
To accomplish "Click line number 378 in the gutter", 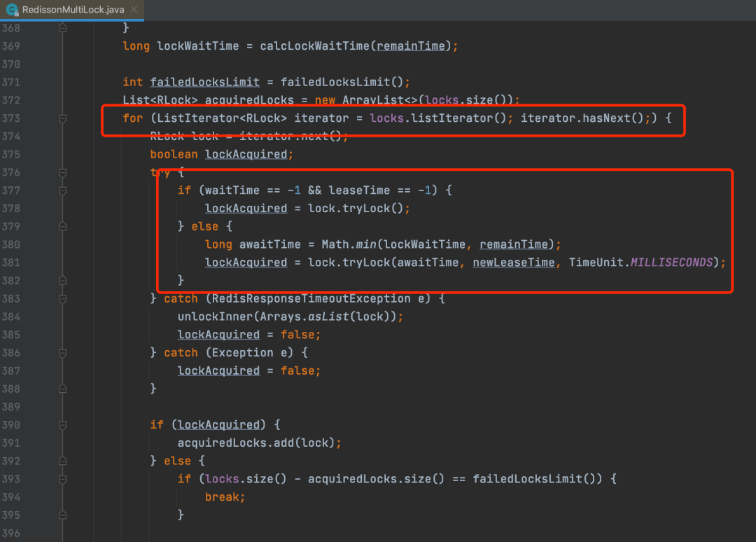I will [x=11, y=208].
